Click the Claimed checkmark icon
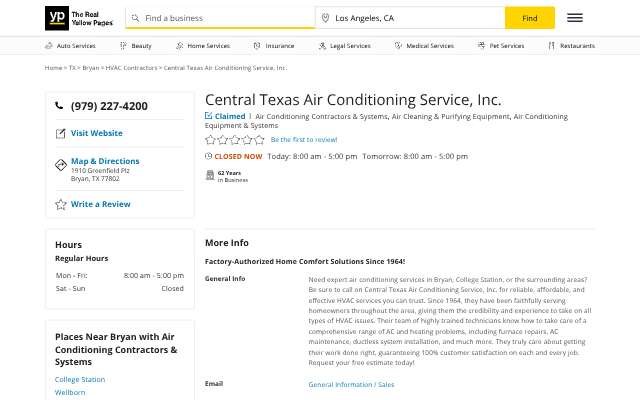Viewport: 640px width, 400px height. pos(209,116)
